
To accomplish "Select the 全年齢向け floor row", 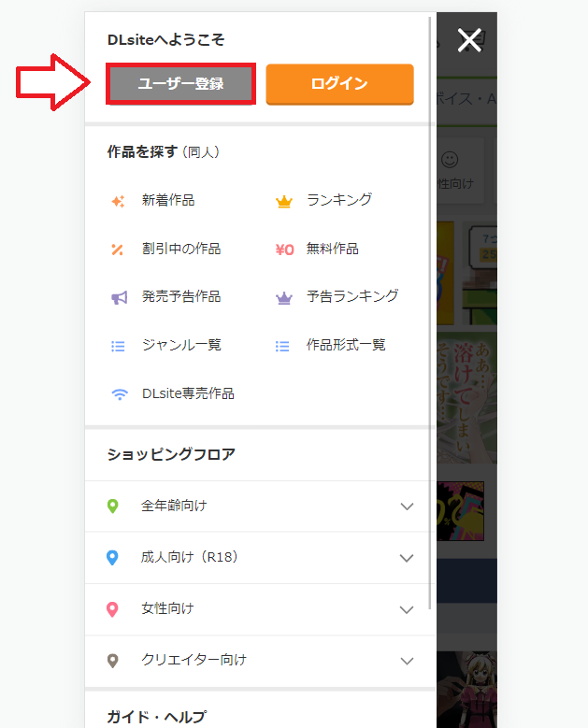I will coord(258,507).
